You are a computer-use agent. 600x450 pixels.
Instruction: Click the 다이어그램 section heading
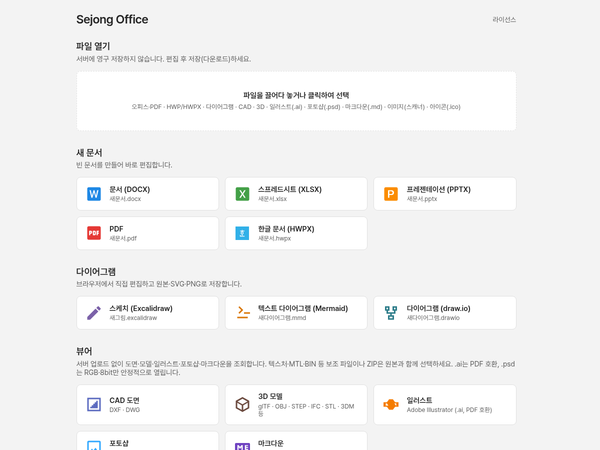96,272
